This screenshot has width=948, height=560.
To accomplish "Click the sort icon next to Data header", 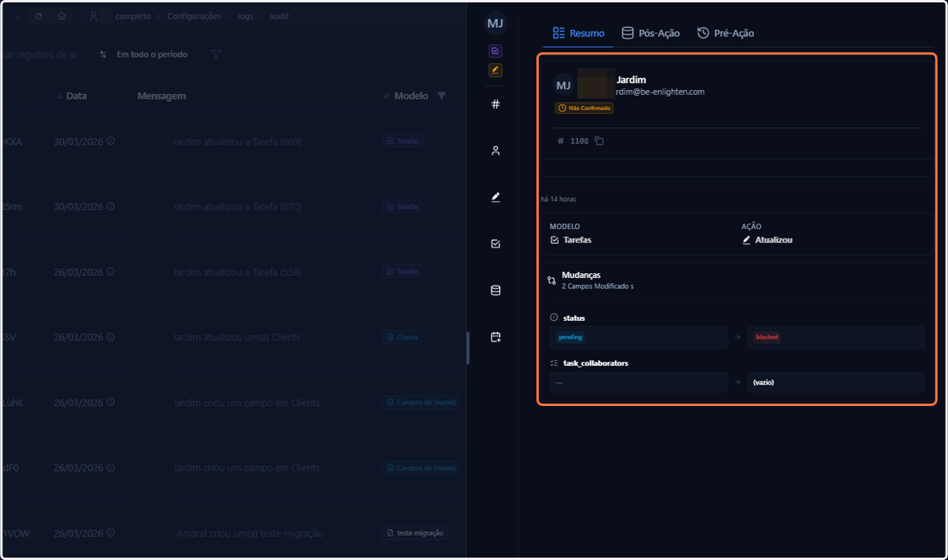I will 58,96.
